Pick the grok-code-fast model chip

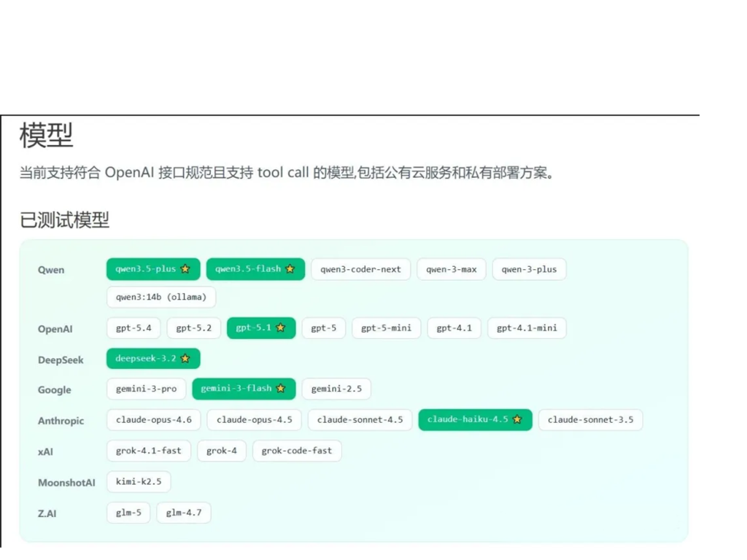pos(297,451)
